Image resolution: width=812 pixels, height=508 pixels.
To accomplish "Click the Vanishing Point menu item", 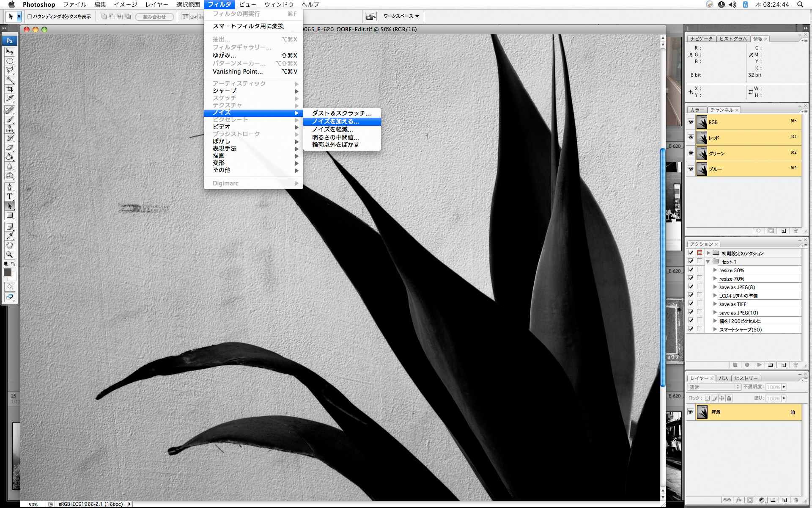I will pyautogui.click(x=238, y=72).
